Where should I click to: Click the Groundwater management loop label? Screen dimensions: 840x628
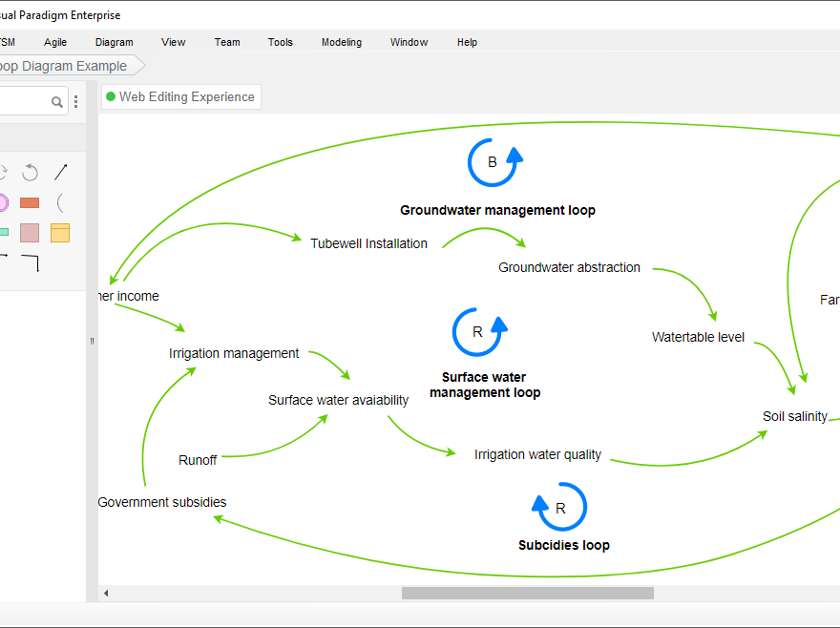click(497, 210)
